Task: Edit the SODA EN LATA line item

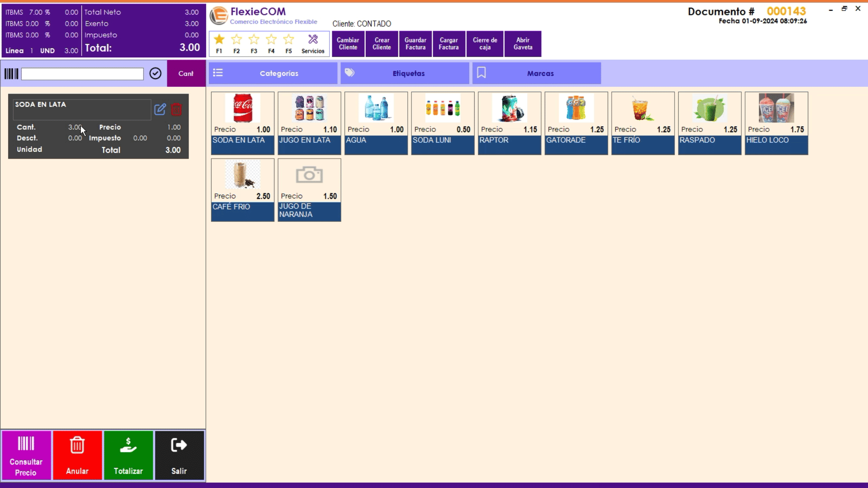Action: coord(160,109)
